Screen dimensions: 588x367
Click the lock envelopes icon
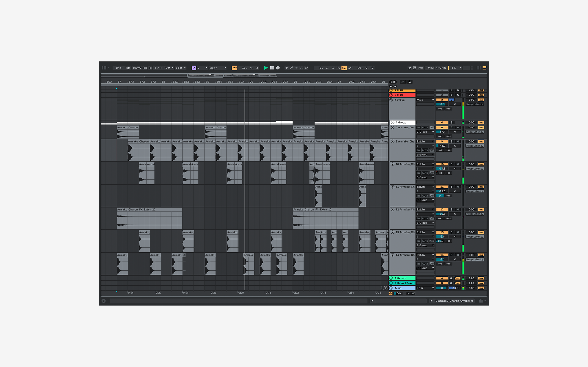[x=409, y=82]
